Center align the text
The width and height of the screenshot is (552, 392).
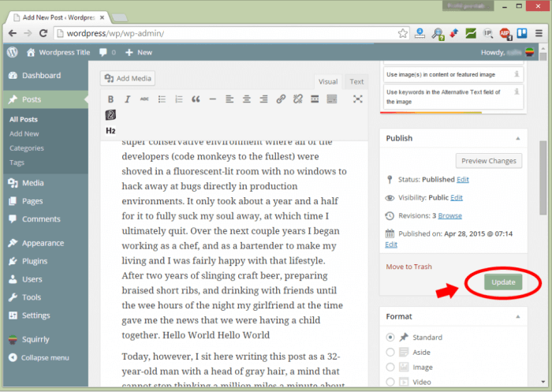[x=247, y=99]
